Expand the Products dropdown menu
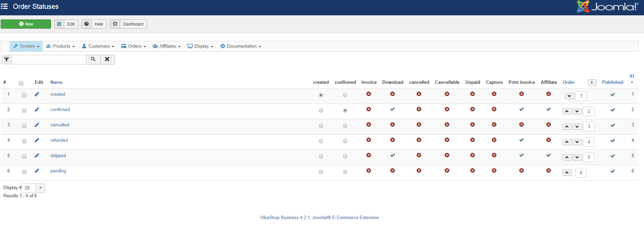The width and height of the screenshot is (644, 231). (61, 46)
